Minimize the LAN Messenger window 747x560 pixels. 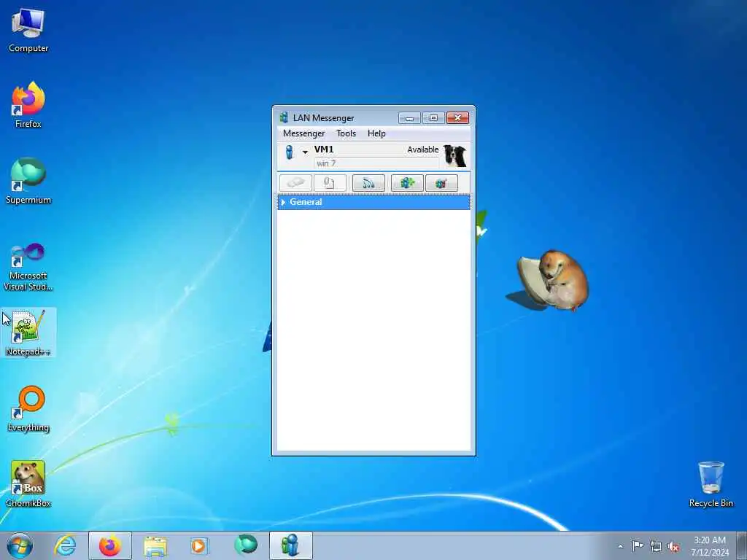tap(409, 117)
